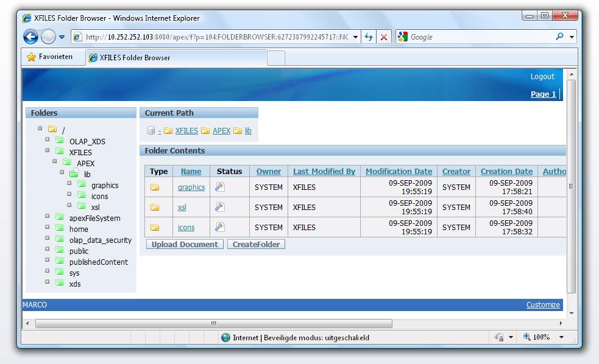Select the XFILES Folder Browser tab
Image resolution: width=599 pixels, height=364 pixels.
pyautogui.click(x=177, y=58)
